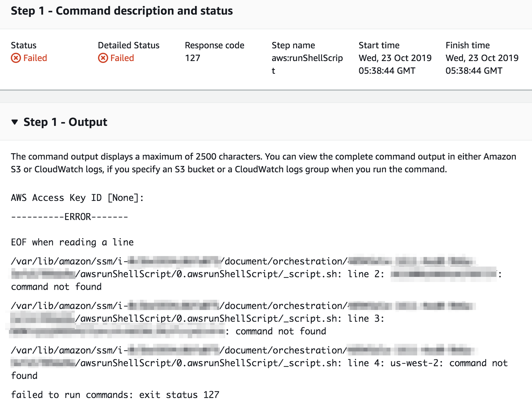
Task: Click the EOF when reading a line text
Action: pos(72,242)
